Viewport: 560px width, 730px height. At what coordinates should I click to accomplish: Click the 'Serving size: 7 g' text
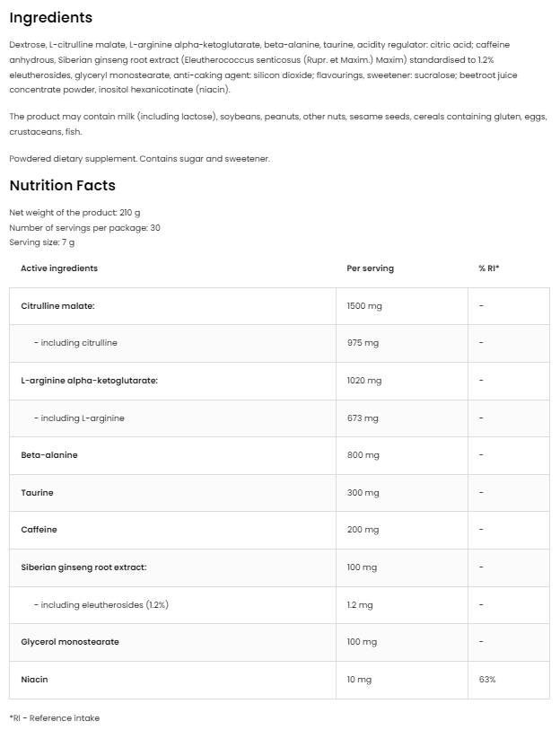pos(41,242)
